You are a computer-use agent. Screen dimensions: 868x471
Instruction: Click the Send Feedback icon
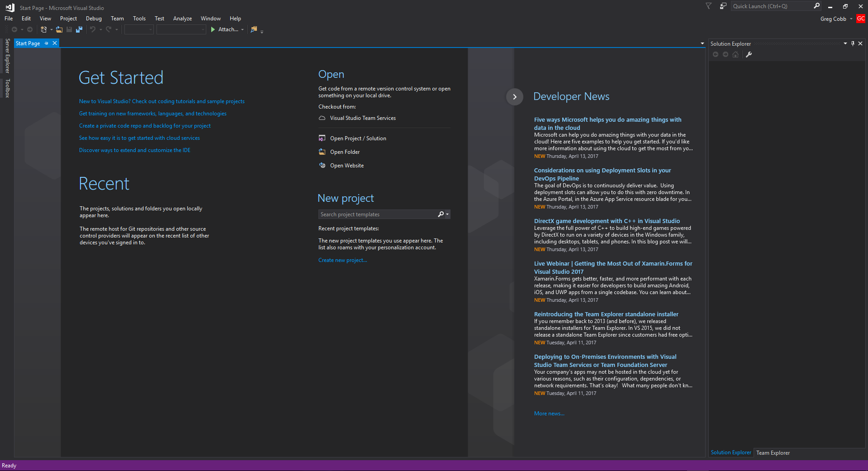(723, 6)
